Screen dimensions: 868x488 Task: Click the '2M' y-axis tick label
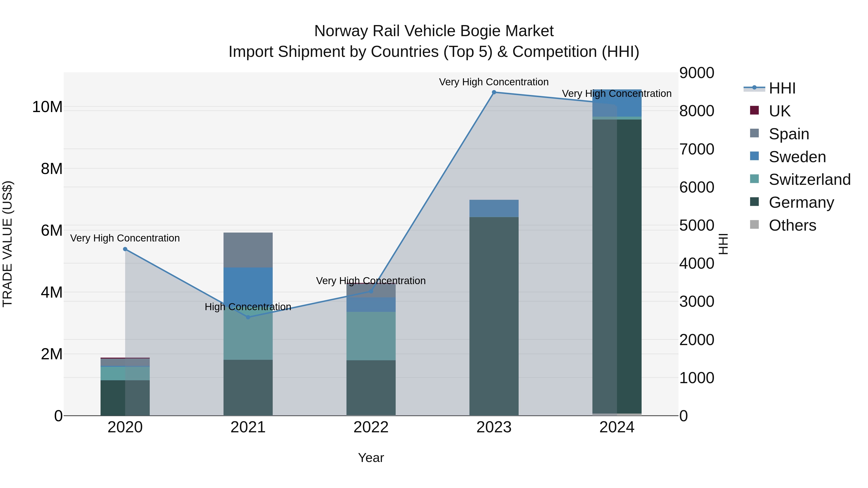click(52, 354)
